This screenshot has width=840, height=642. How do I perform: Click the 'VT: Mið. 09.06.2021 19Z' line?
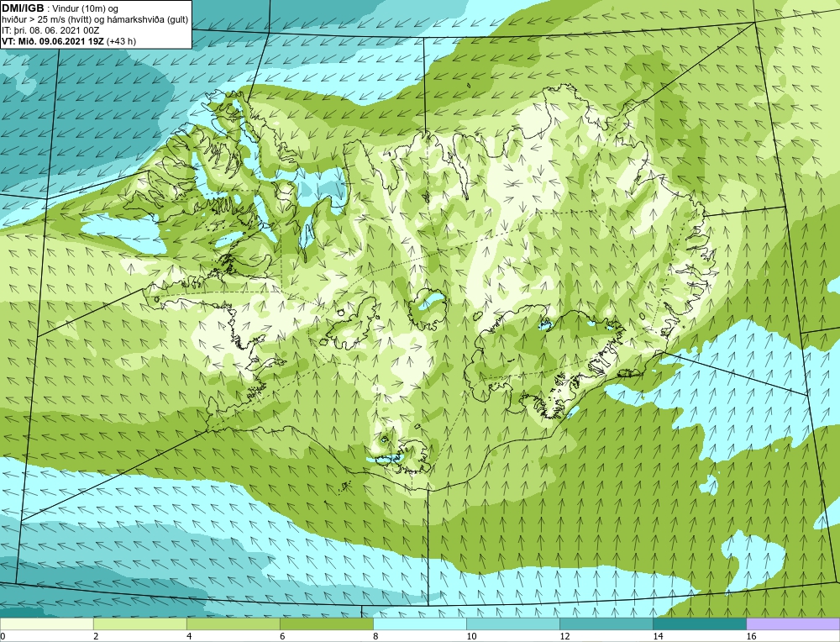53,41
